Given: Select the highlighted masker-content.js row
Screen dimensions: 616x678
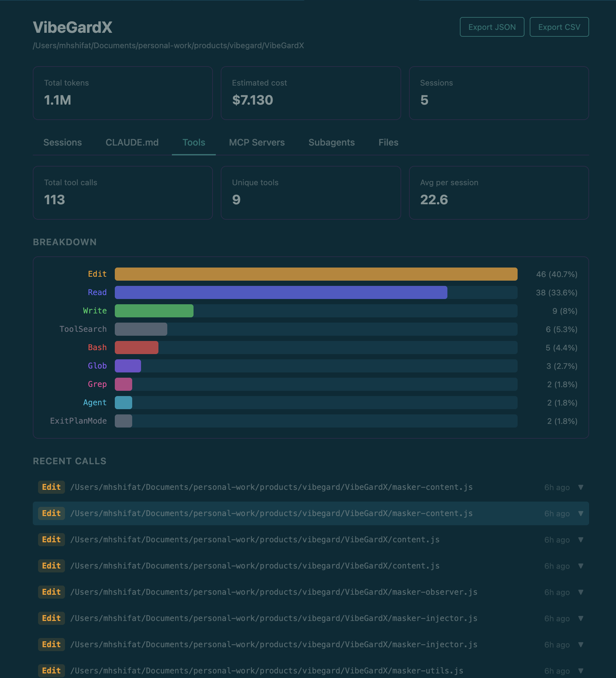Looking at the screenshot, I should pyautogui.click(x=269, y=513).
